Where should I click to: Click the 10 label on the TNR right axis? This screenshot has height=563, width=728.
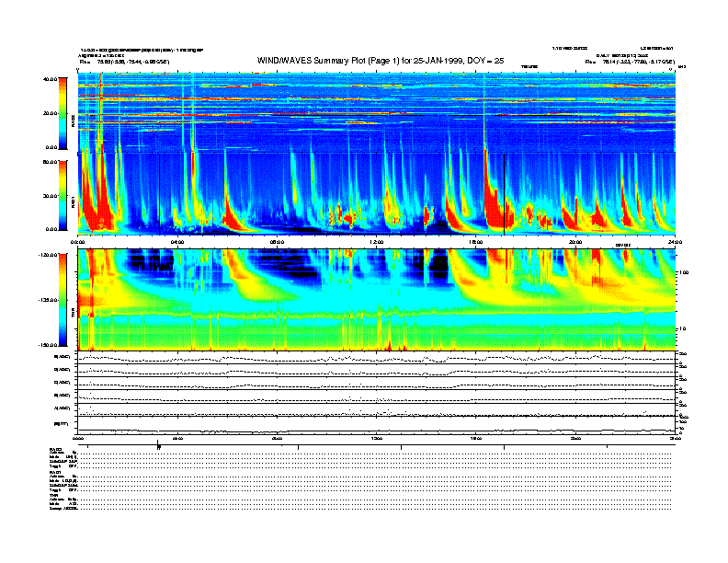tap(682, 328)
